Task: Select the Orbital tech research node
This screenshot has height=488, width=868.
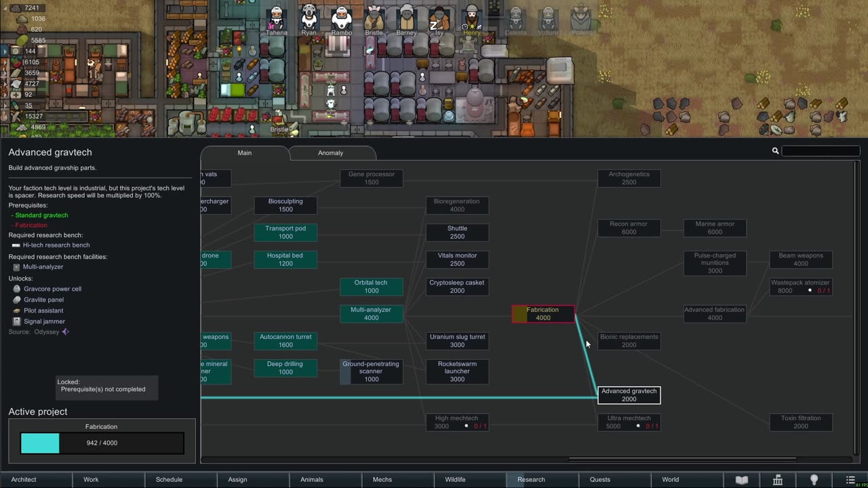Action: pyautogui.click(x=372, y=287)
